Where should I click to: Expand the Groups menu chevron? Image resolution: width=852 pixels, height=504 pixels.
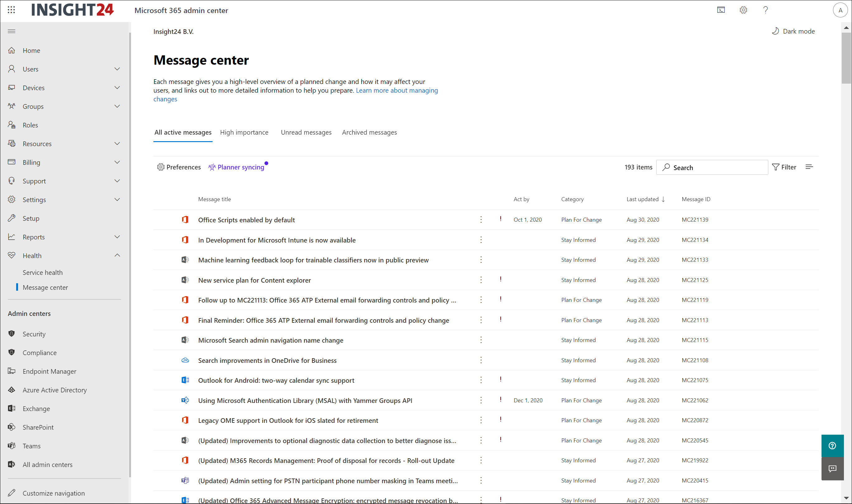pos(117,106)
